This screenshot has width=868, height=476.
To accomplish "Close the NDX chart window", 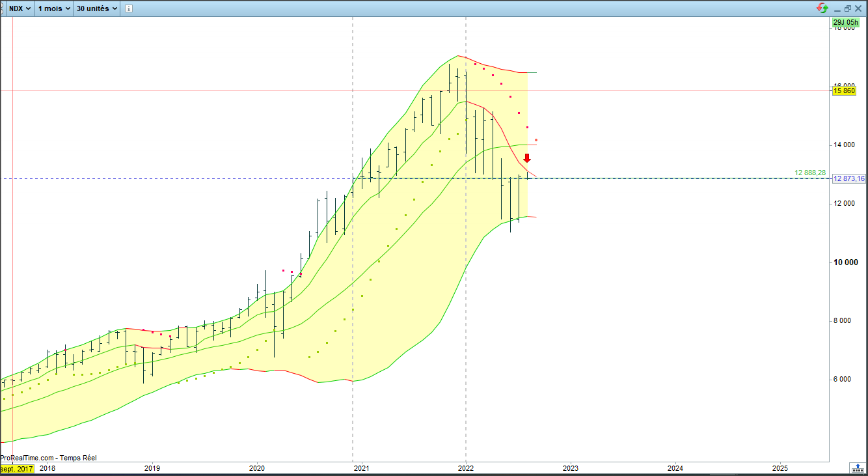I will pyautogui.click(x=860, y=8).
